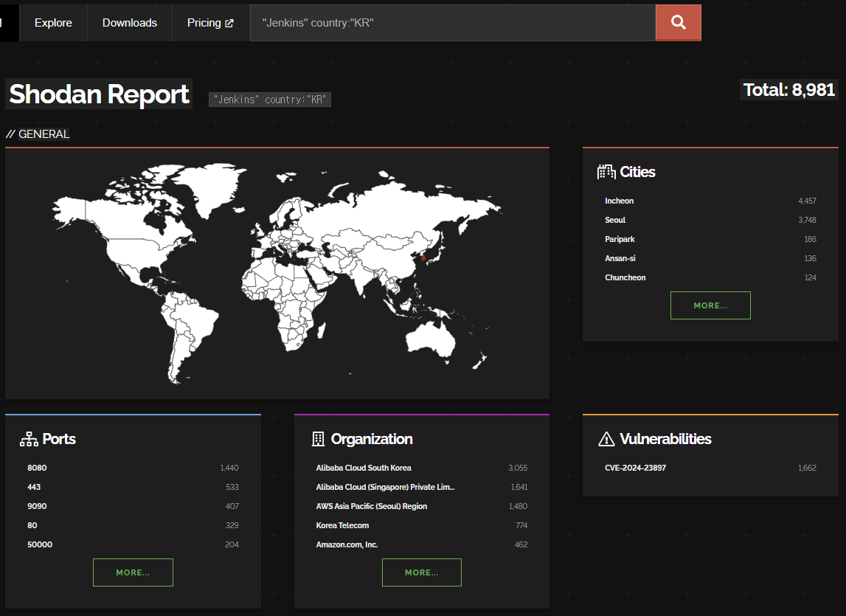Click the Organization panel title
The height and width of the screenshot is (616, 846).
pyautogui.click(x=372, y=439)
